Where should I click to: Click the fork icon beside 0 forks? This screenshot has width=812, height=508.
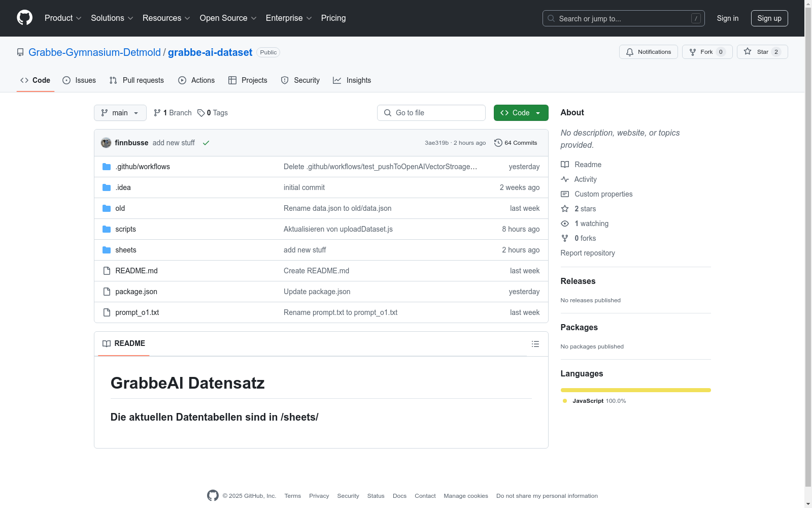pyautogui.click(x=565, y=238)
